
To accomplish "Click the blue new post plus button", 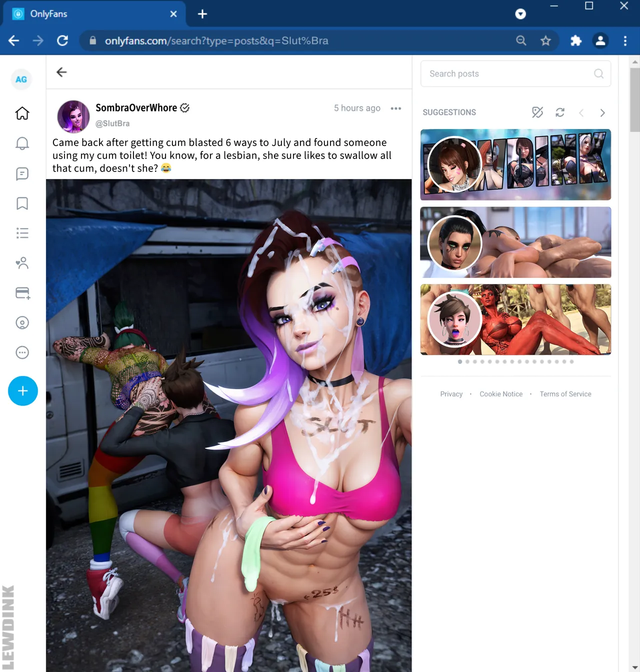I will pos(23,391).
